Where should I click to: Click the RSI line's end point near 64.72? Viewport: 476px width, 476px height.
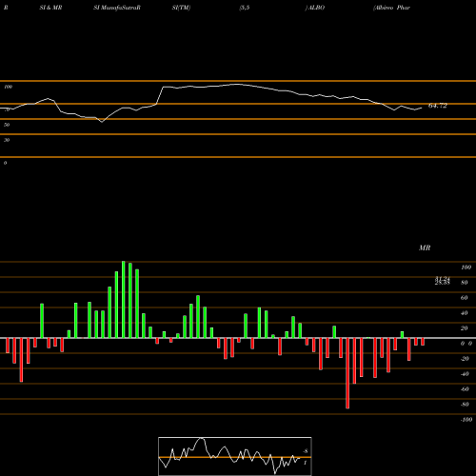[422, 108]
